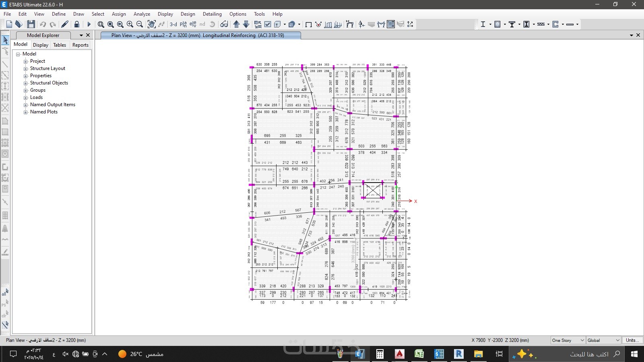Click the Units button
The width and height of the screenshot is (644, 362).
click(632, 340)
